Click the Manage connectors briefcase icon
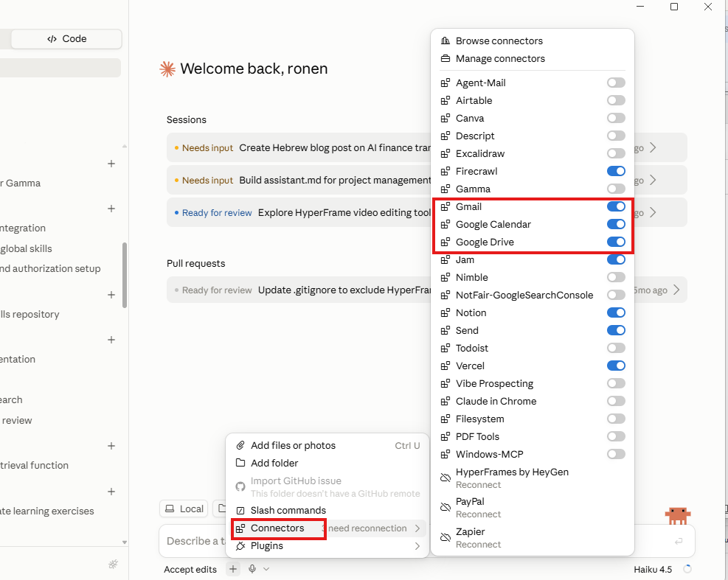The width and height of the screenshot is (728, 580). coord(446,58)
